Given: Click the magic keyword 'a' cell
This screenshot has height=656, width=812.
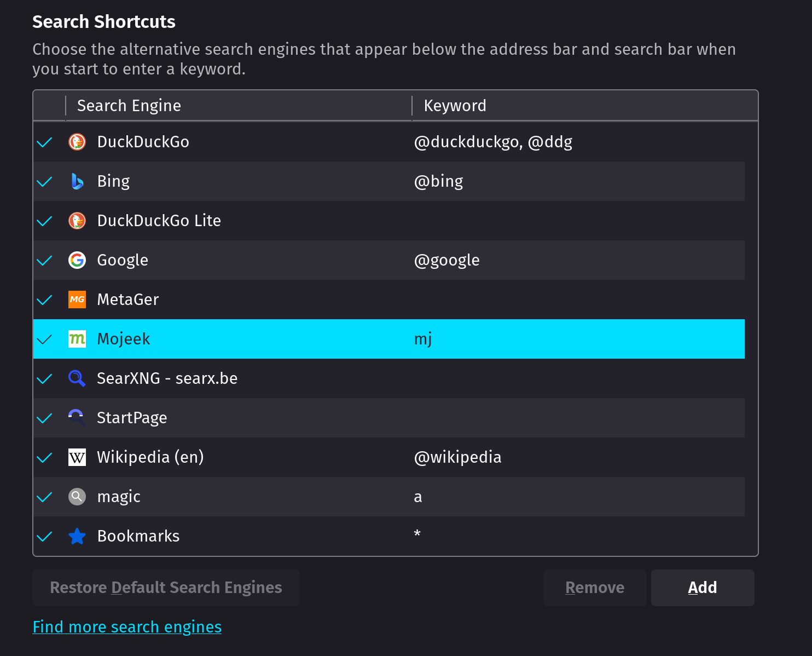Looking at the screenshot, I should tap(418, 497).
